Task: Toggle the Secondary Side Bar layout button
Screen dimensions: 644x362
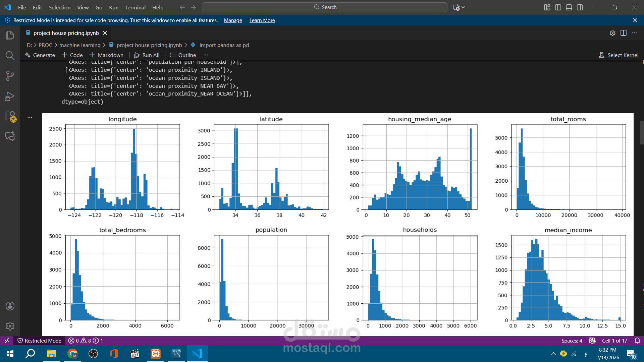Action: pyautogui.click(x=580, y=7)
